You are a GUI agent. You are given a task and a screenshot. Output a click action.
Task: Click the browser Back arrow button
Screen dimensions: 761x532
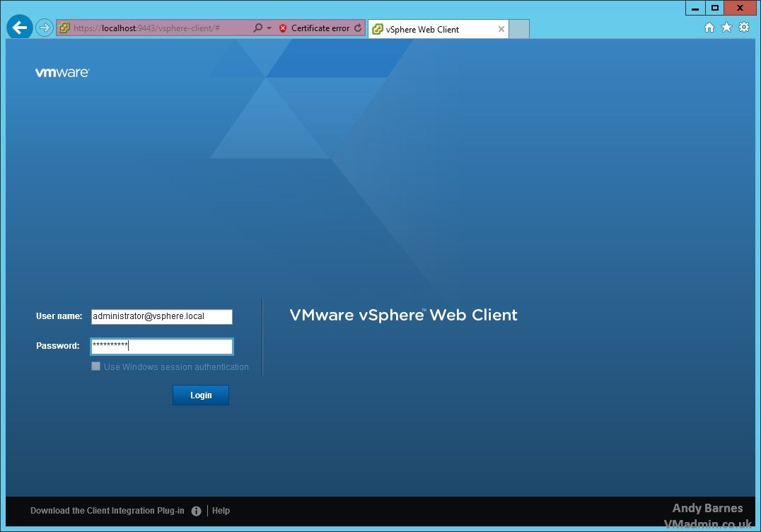(20, 28)
